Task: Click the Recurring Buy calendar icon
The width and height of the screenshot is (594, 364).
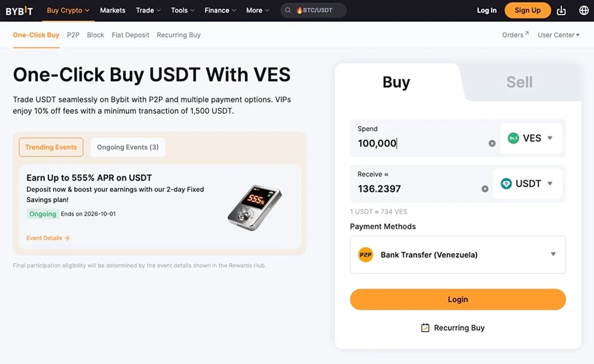Action: pyautogui.click(x=425, y=328)
